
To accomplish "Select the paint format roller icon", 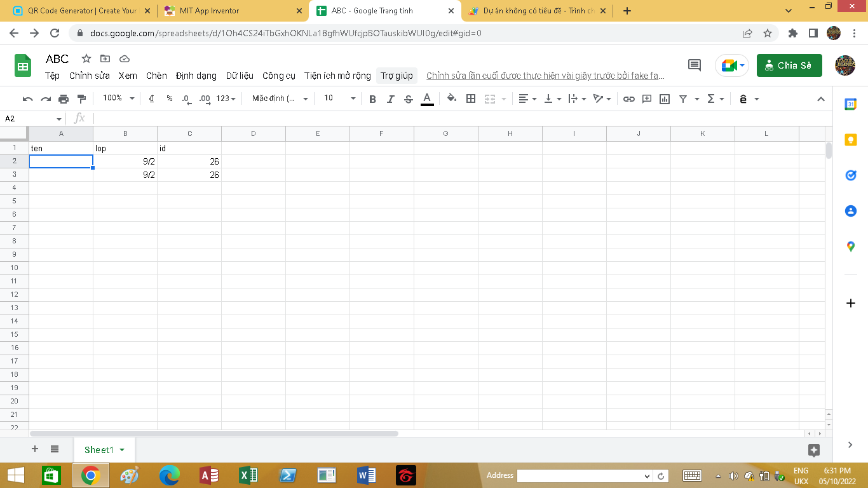I will click(81, 98).
